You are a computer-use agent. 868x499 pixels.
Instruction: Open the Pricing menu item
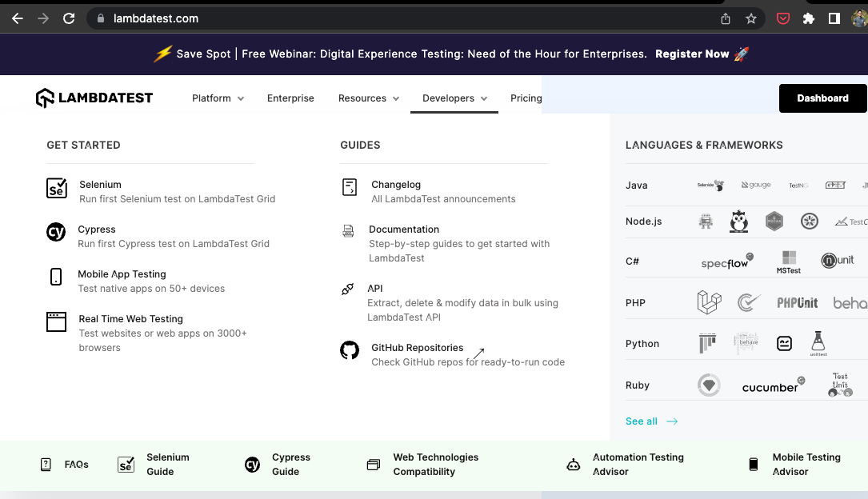click(526, 98)
